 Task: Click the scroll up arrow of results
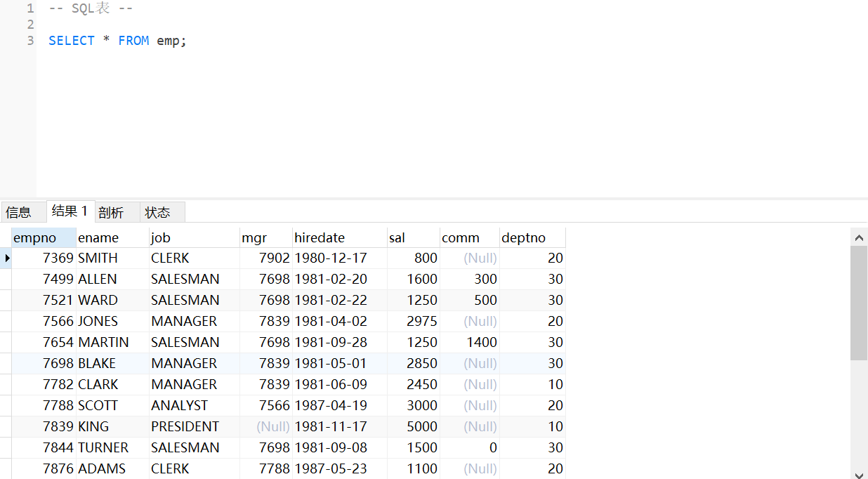click(x=859, y=237)
